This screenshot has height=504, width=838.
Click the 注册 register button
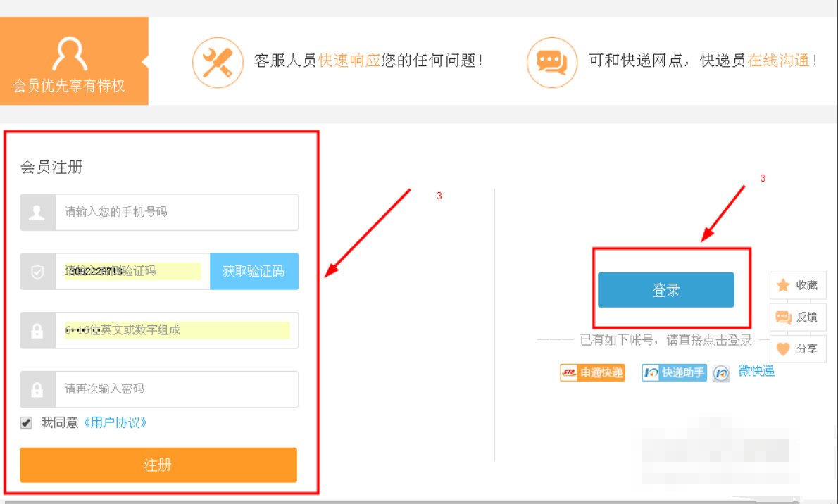[157, 465]
